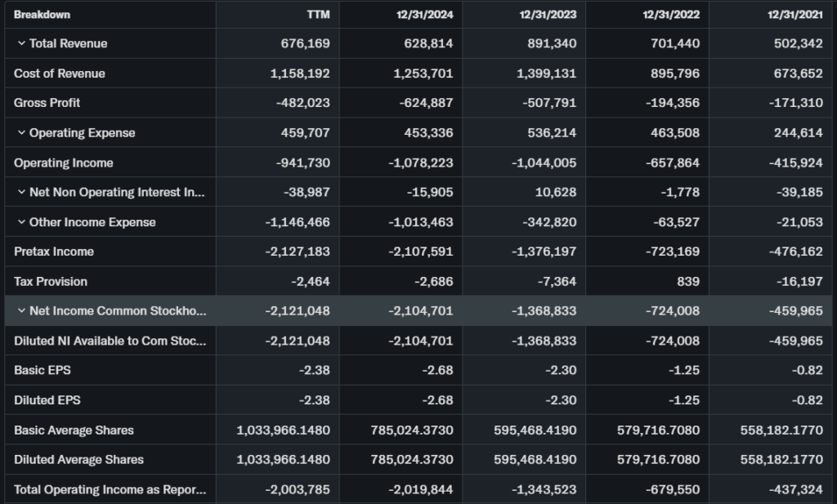Select the Tax Provision row label
The width and height of the screenshot is (837, 504).
coord(52,281)
